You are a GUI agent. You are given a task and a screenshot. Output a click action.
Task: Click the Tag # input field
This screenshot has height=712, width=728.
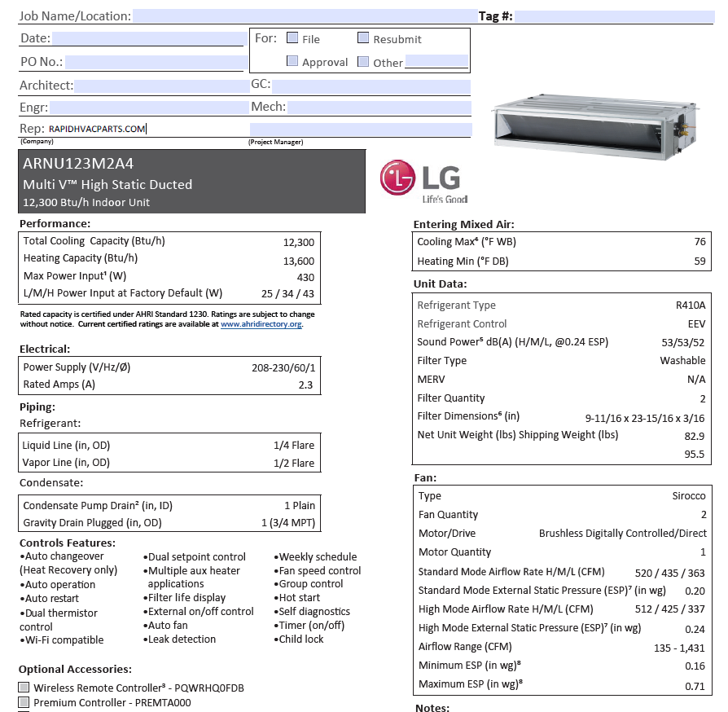pyautogui.click(x=614, y=16)
